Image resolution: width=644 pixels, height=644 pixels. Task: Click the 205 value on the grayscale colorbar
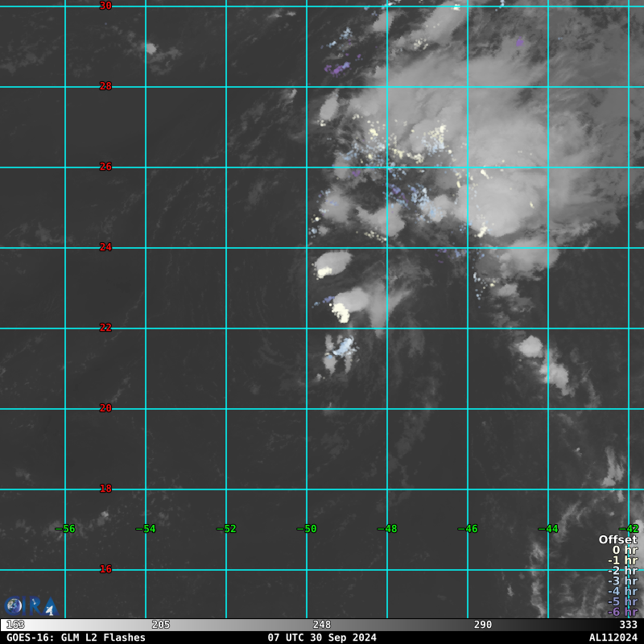click(161, 625)
